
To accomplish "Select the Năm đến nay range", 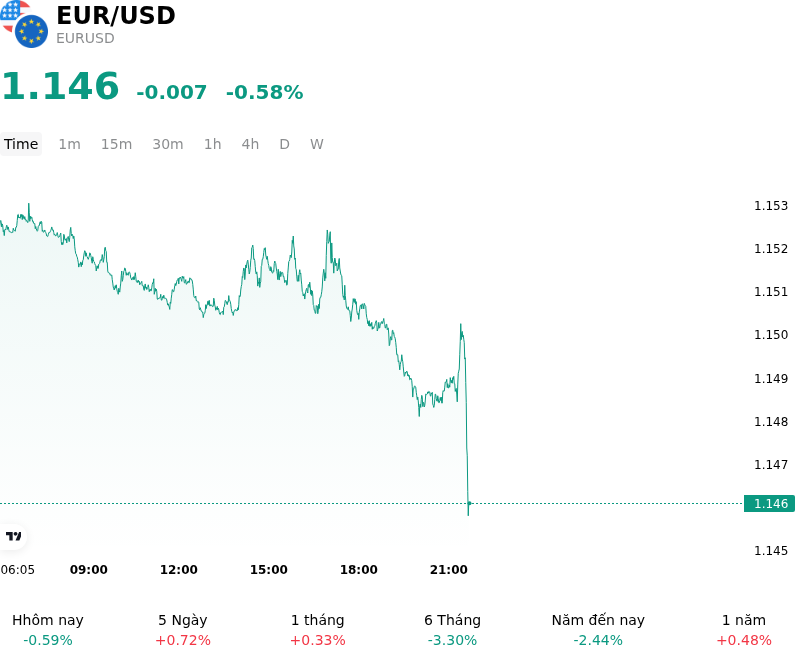I will point(598,630).
